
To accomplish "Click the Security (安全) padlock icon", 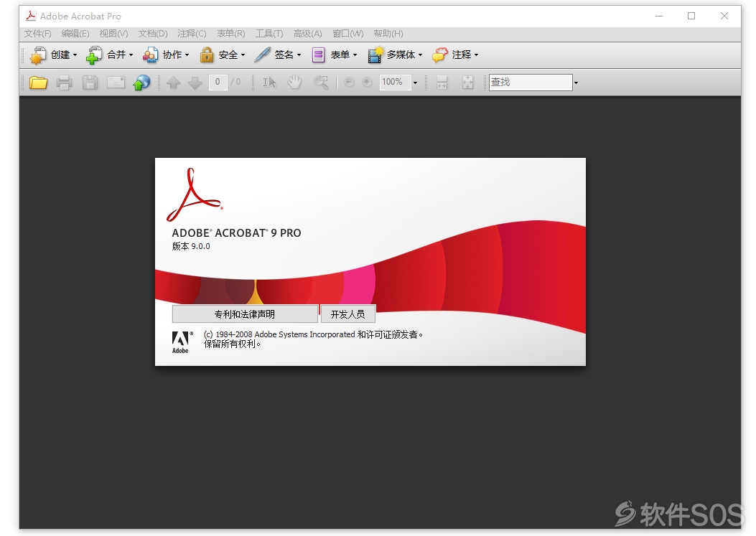I will tap(206, 55).
